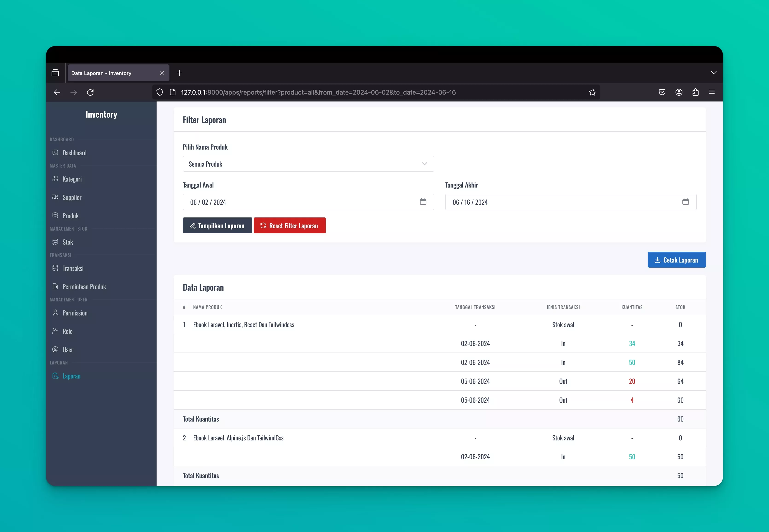Open Produk in the sidebar
Viewport: 769px width, 532px height.
71,216
